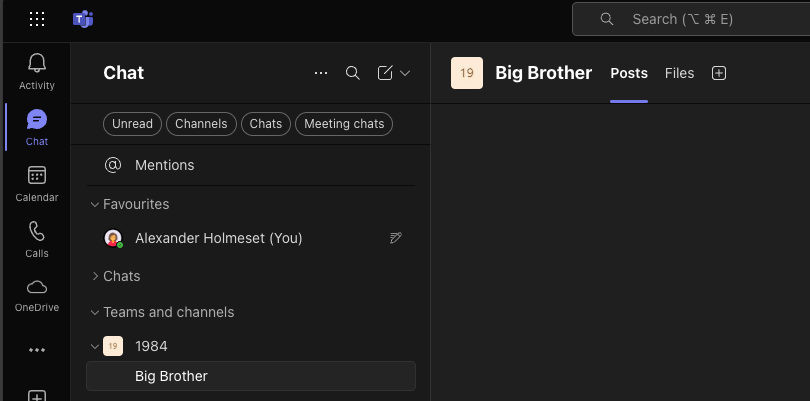
Task: Open the app launcher grid icon
Action: 37,19
